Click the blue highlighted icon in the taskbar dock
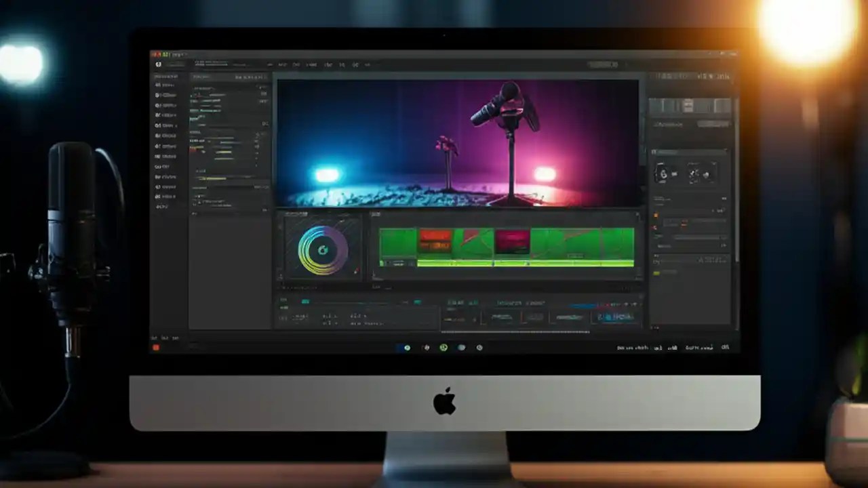The width and height of the screenshot is (868, 488). click(406, 348)
